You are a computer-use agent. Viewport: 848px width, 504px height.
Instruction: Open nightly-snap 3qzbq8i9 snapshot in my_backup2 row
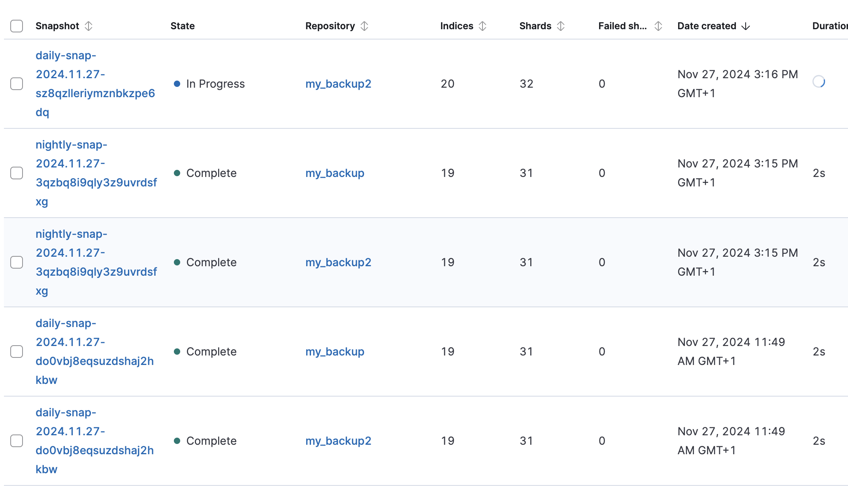[96, 262]
